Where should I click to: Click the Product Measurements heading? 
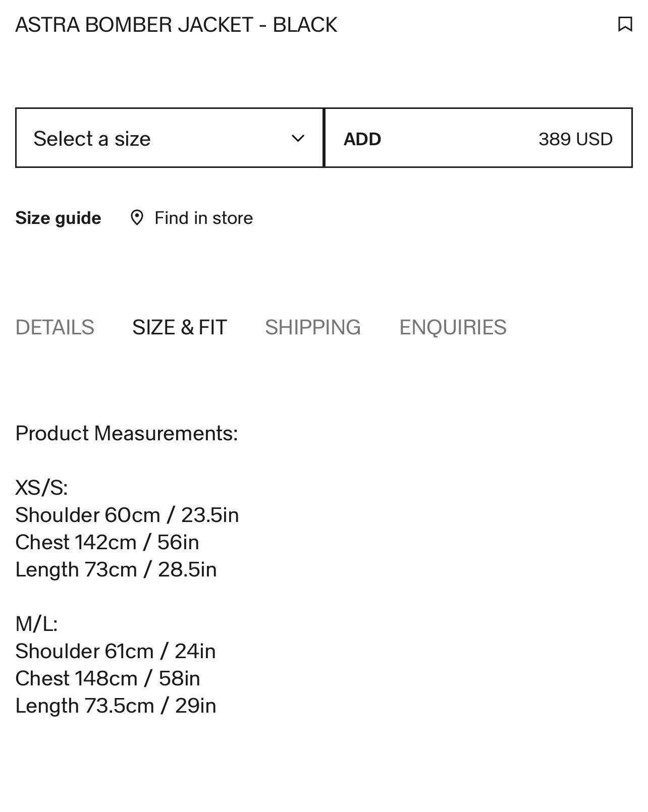click(127, 433)
